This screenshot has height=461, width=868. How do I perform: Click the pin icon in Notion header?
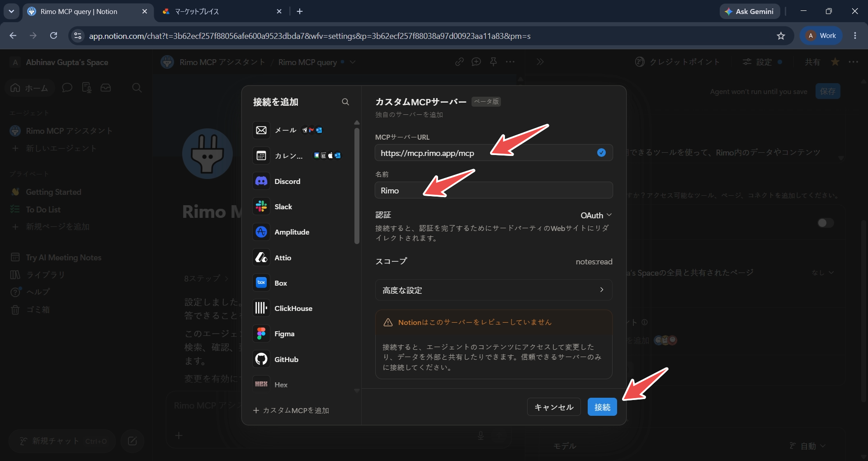[x=493, y=62]
